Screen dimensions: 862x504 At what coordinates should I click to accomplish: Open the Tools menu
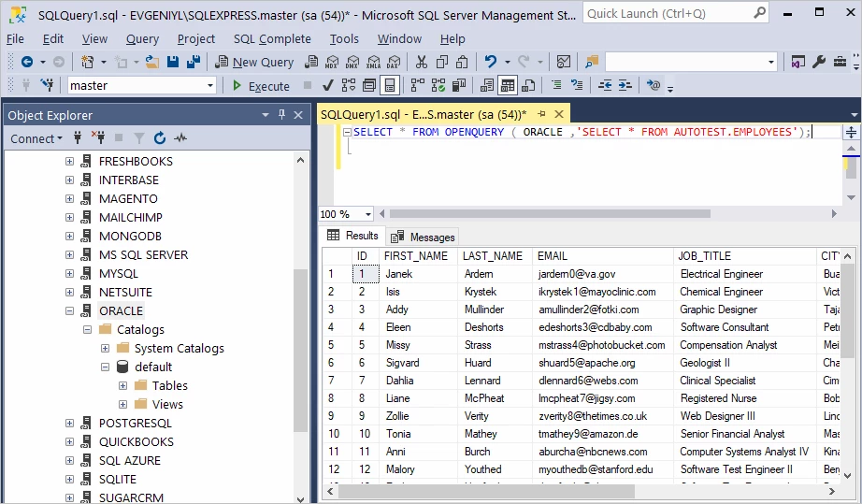point(344,38)
